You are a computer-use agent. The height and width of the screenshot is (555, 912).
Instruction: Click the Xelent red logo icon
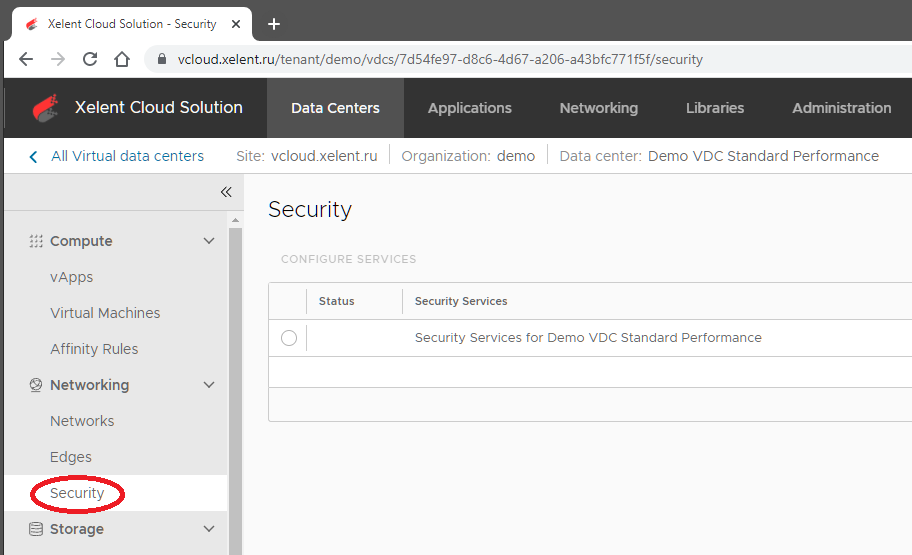click(46, 108)
